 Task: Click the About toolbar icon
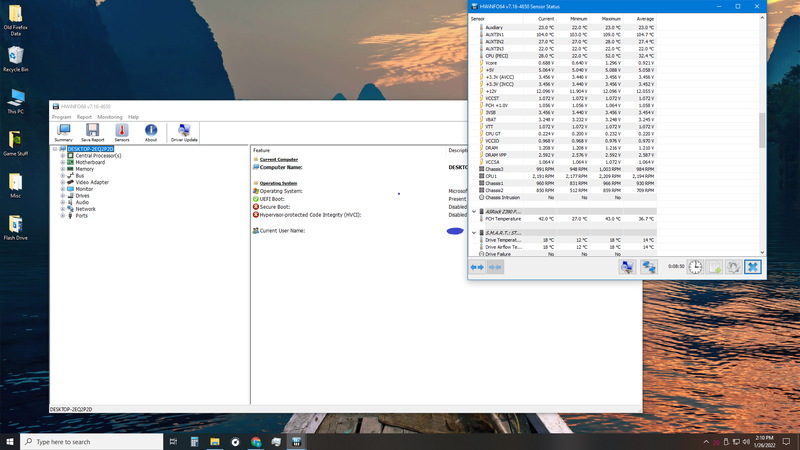(x=151, y=133)
